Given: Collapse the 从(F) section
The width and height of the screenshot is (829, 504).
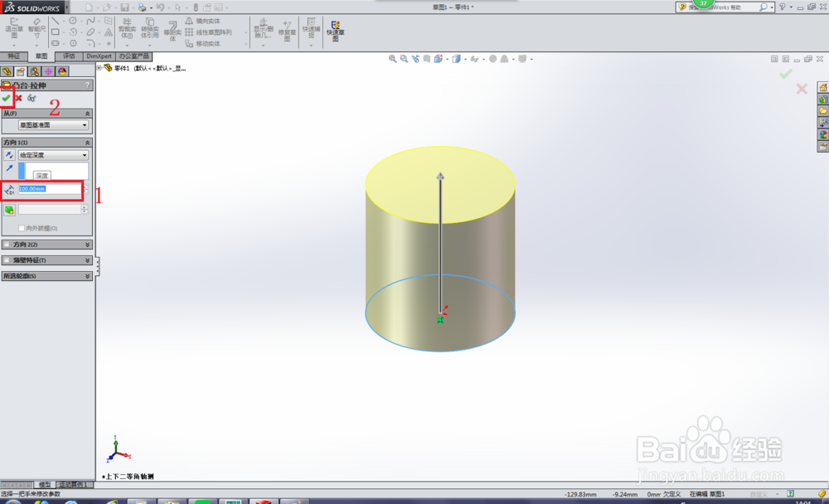Looking at the screenshot, I should pos(87,114).
